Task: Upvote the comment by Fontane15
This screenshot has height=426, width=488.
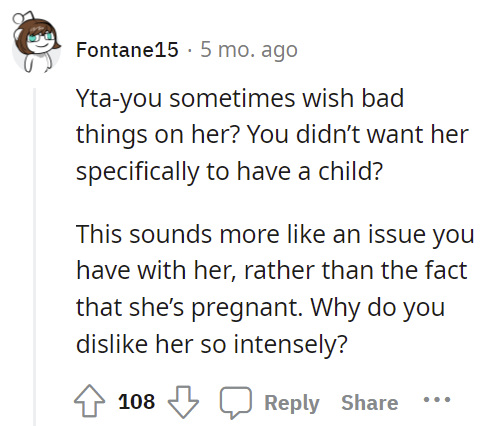Action: click(x=89, y=402)
